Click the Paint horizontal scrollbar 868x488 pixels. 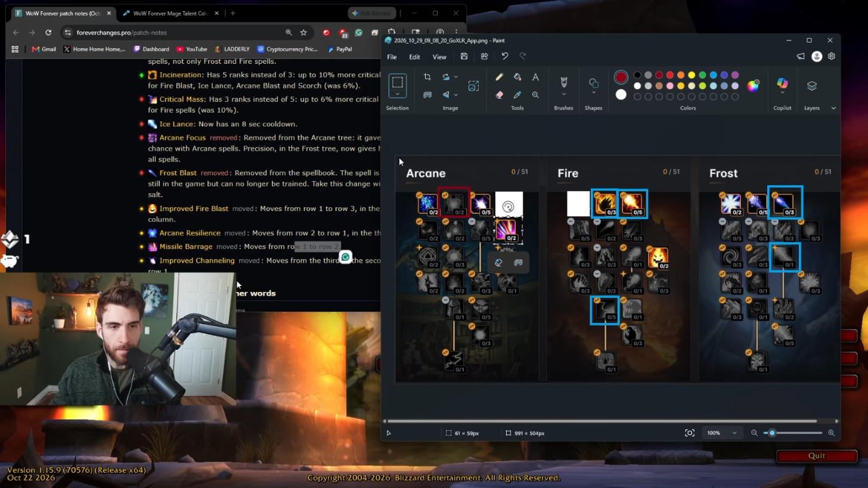(602, 421)
